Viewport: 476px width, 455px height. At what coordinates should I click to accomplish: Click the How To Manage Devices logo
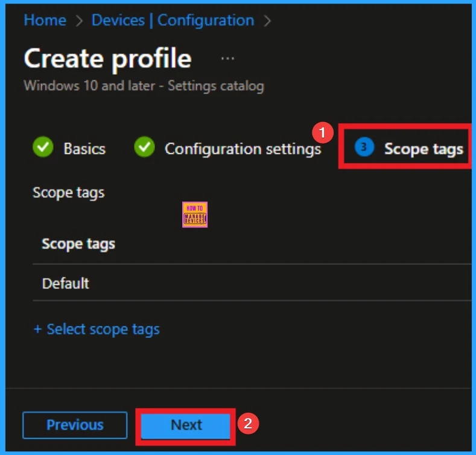(194, 214)
